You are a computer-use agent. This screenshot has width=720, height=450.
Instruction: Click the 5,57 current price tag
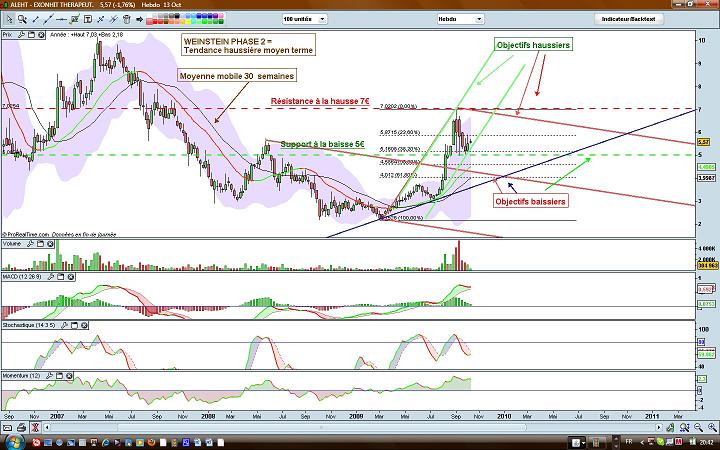click(x=703, y=142)
